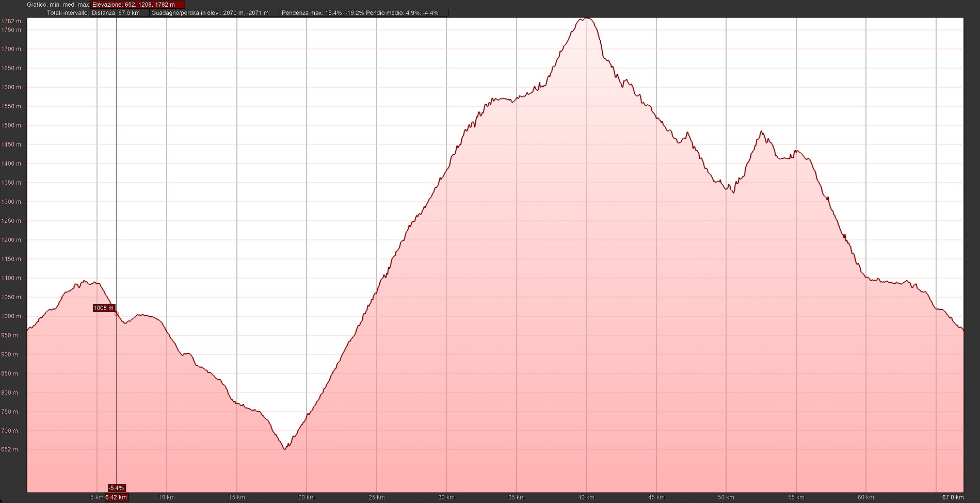Click the 1008 m cursor elevation tooltip
The height and width of the screenshot is (503, 980).
point(103,308)
